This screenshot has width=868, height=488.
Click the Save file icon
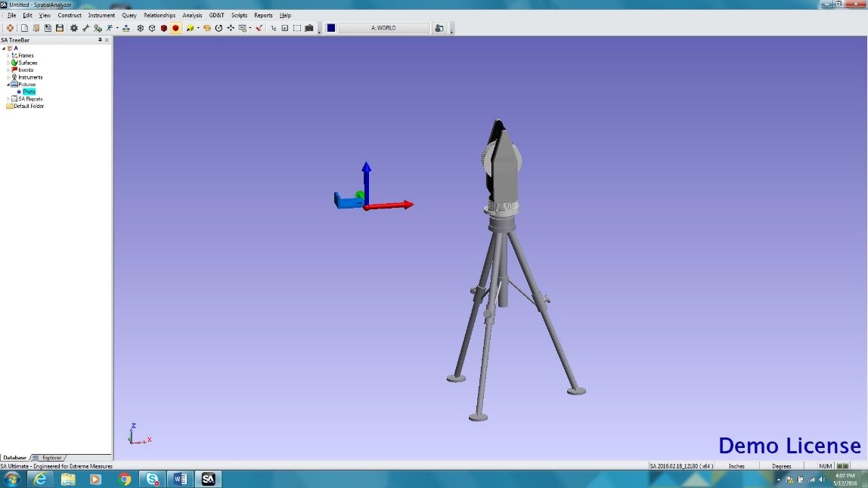(x=60, y=29)
